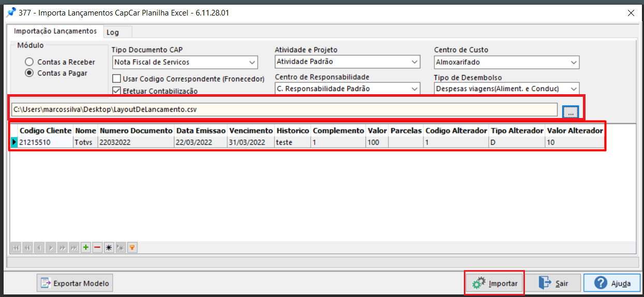Click Codigo Cliente column header

click(x=46, y=131)
